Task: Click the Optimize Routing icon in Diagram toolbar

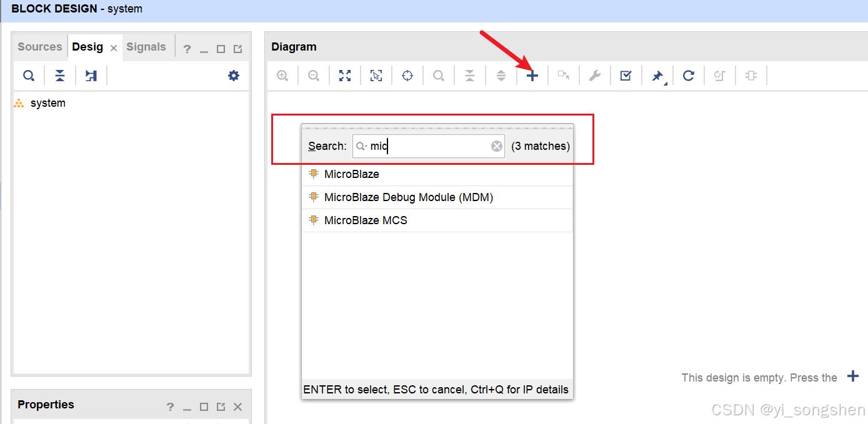Action: tap(720, 76)
